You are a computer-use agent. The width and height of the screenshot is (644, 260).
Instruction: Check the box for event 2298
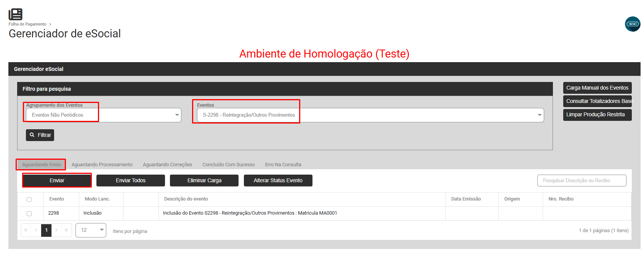29,213
